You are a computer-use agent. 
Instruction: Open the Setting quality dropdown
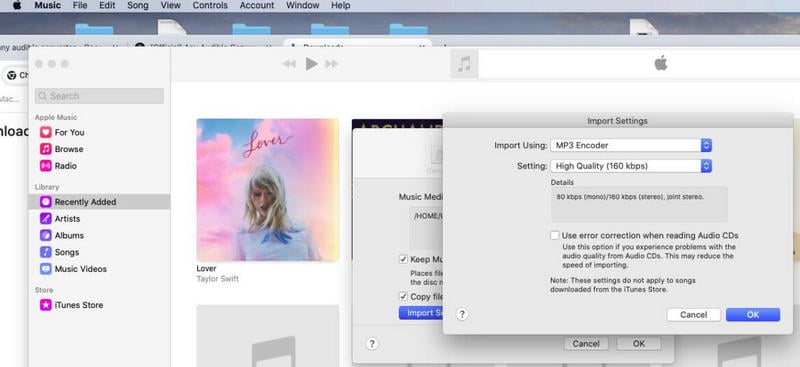click(631, 166)
